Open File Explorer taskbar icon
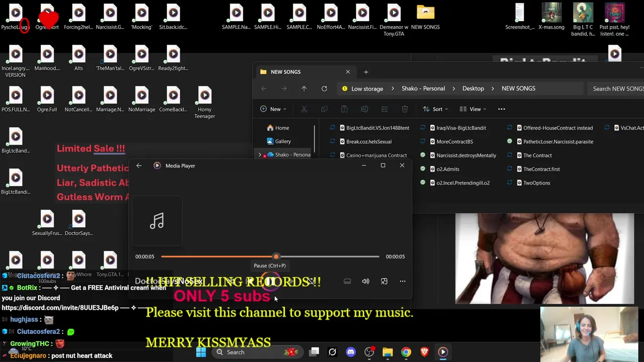Image resolution: width=644 pixels, height=362 pixels. 387,352
